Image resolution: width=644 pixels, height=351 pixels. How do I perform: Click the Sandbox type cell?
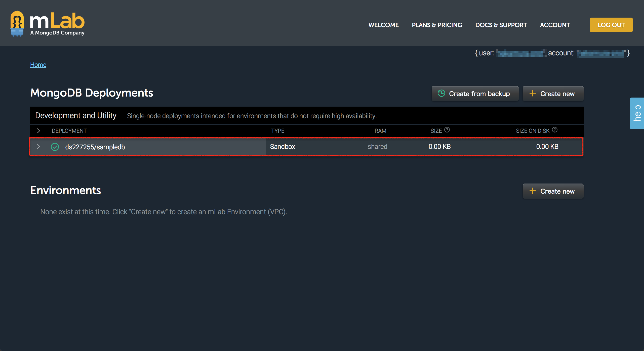tap(283, 147)
